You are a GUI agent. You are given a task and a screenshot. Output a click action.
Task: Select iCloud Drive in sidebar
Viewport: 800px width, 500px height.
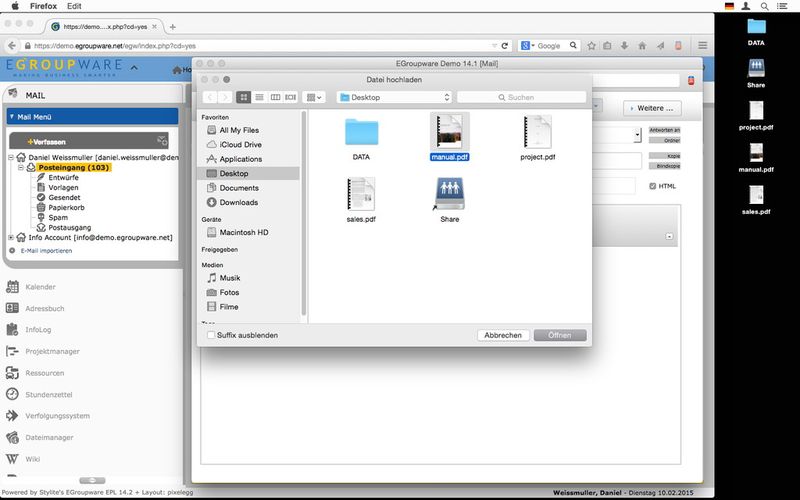(x=240, y=144)
